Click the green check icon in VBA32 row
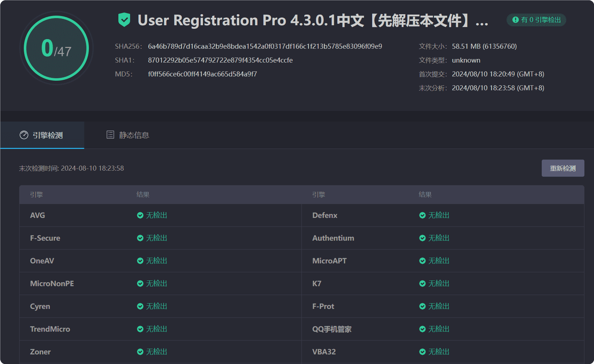Image resolution: width=594 pixels, height=364 pixels. pyautogui.click(x=422, y=352)
